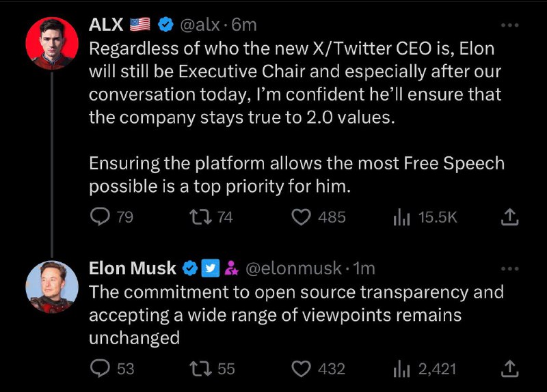Open the @elonmusk handle link

[x=293, y=268]
